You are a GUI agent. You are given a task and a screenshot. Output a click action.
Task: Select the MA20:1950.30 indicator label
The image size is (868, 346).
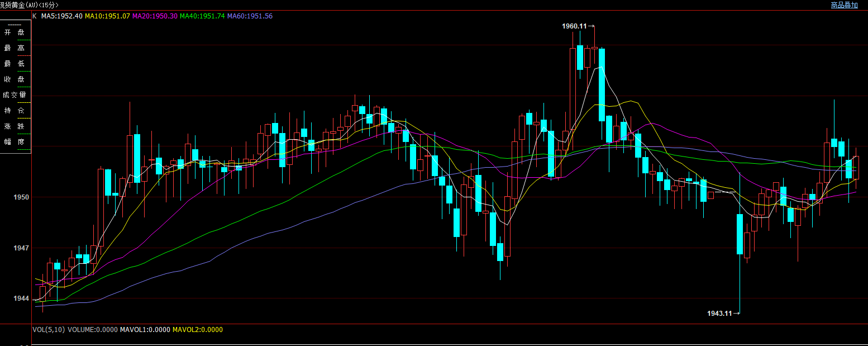pos(155,16)
